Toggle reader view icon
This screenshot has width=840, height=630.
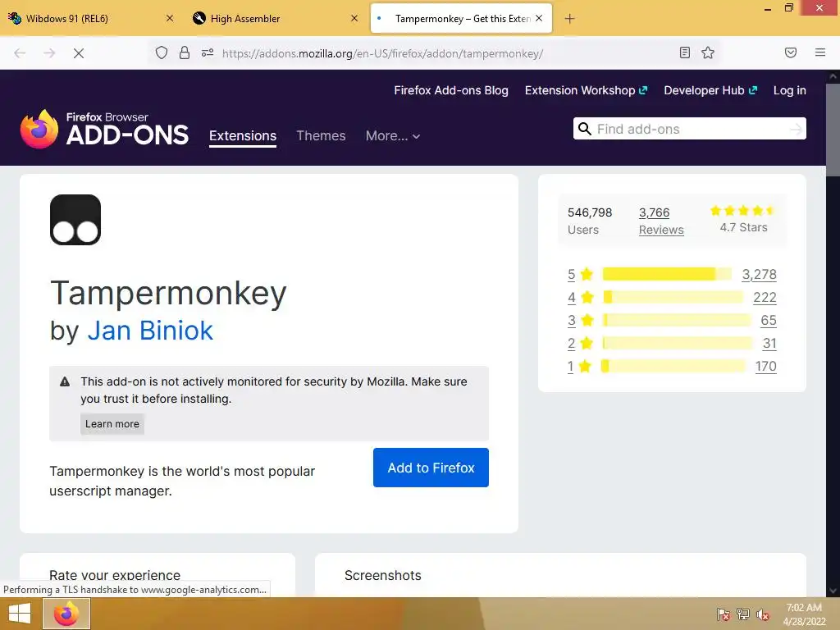click(684, 52)
